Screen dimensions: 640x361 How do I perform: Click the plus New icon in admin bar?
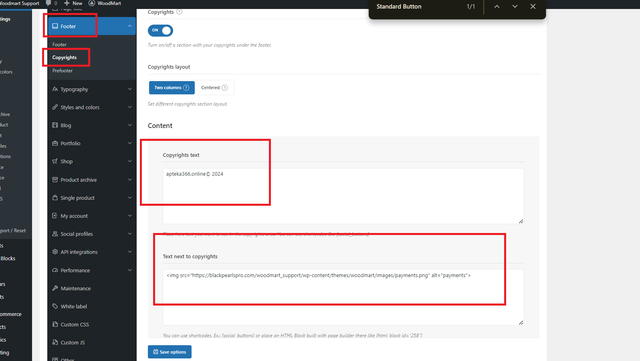click(67, 3)
